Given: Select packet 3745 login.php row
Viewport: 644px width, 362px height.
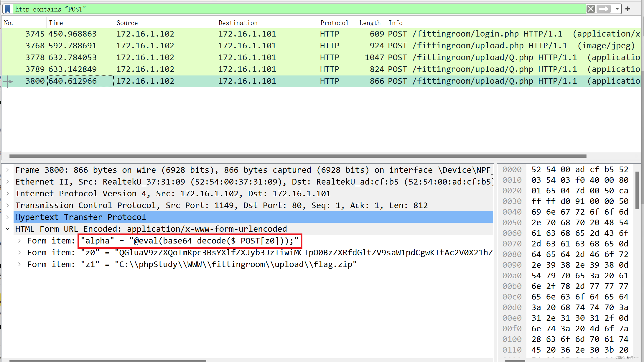Looking at the screenshot, I should 236,34.
